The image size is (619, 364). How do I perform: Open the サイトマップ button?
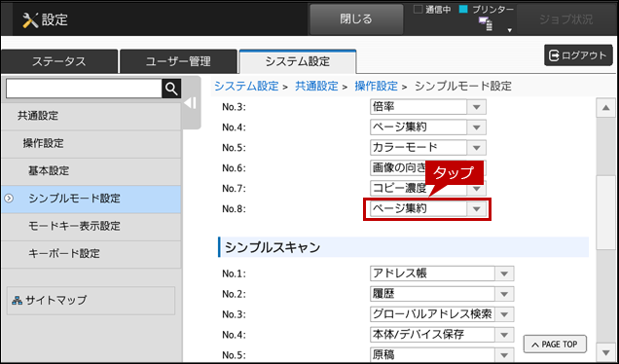pos(91,301)
